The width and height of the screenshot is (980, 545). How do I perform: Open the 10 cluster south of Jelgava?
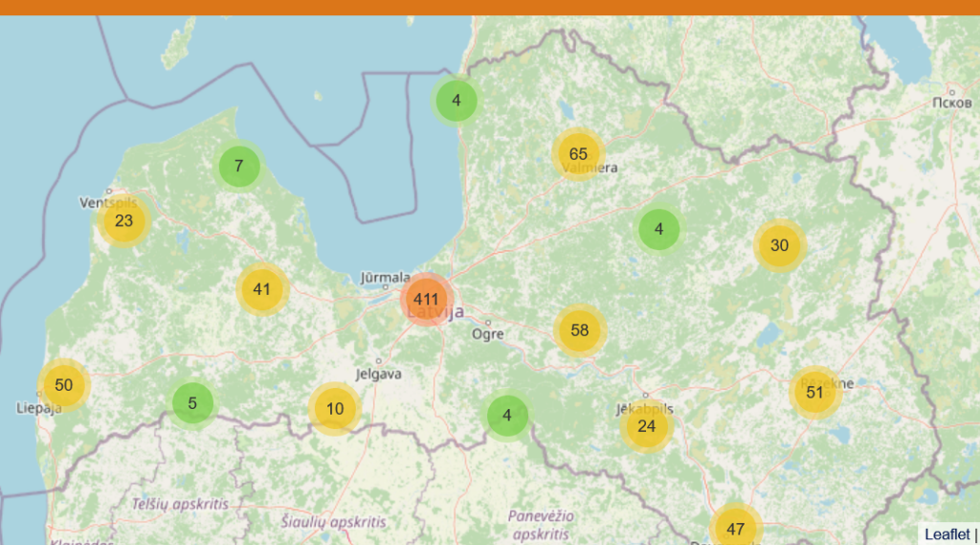(335, 409)
